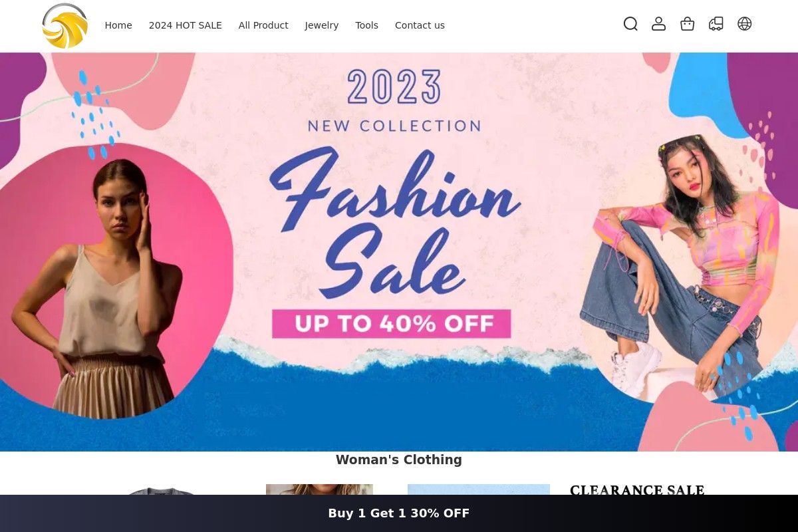
Task: Click the golden eagle store logo
Action: point(65,26)
